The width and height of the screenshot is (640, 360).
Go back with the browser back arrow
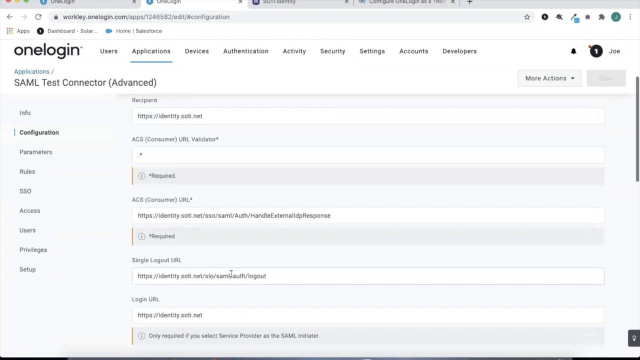10,17
